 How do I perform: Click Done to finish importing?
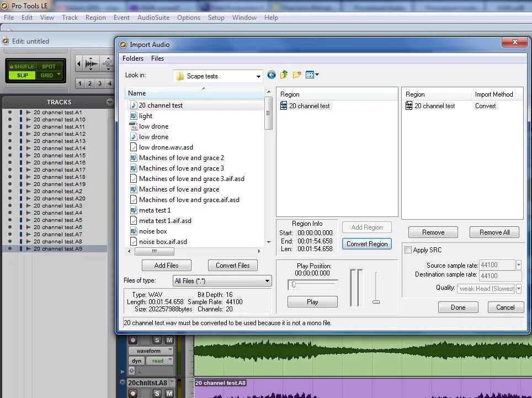pos(458,307)
